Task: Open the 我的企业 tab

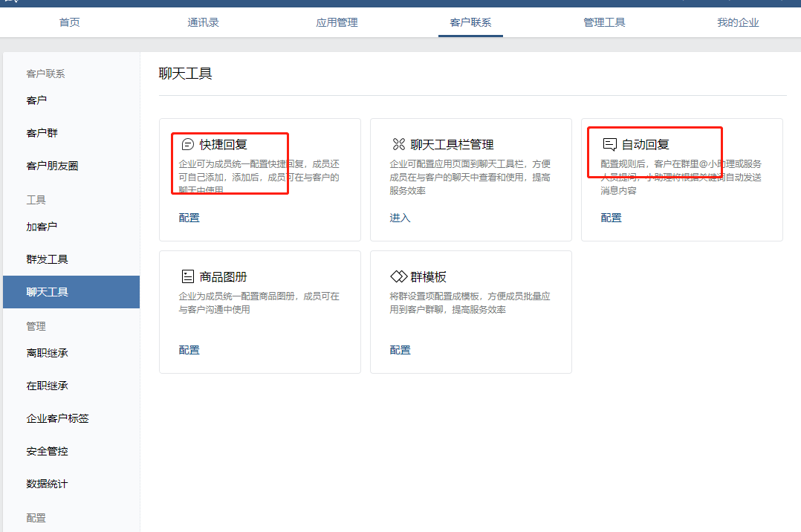Action: [738, 22]
